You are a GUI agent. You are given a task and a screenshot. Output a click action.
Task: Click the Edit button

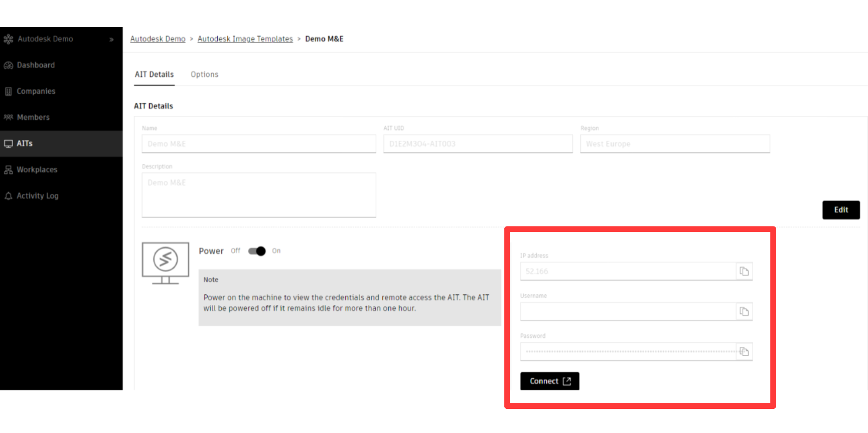coord(841,210)
